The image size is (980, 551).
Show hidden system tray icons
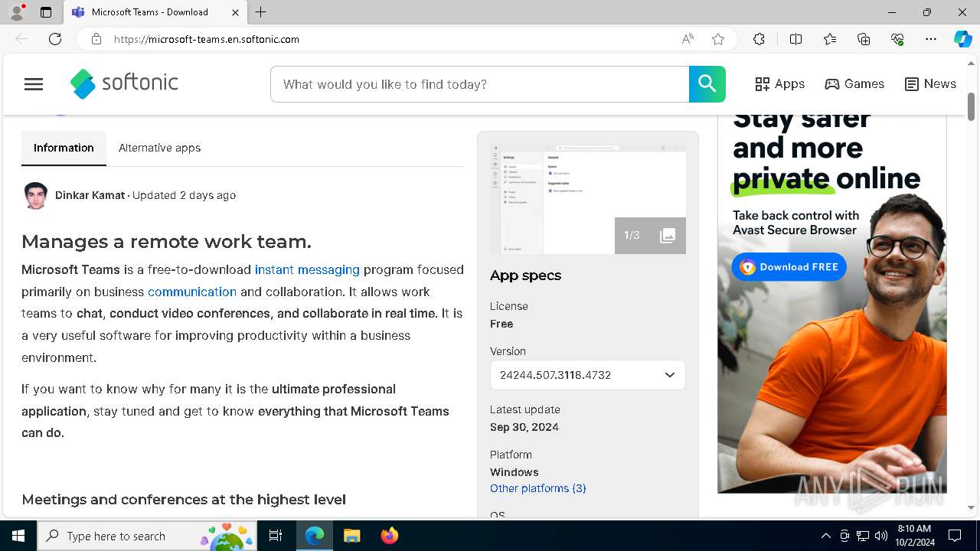tap(825, 536)
